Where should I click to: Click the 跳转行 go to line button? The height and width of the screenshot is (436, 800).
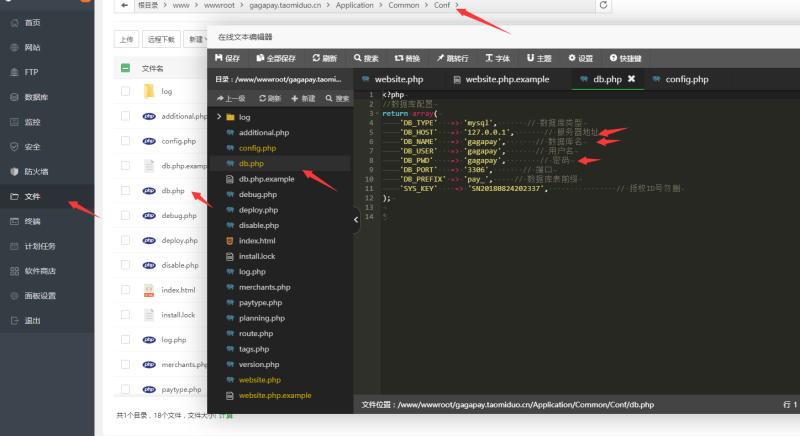pyautogui.click(x=452, y=58)
